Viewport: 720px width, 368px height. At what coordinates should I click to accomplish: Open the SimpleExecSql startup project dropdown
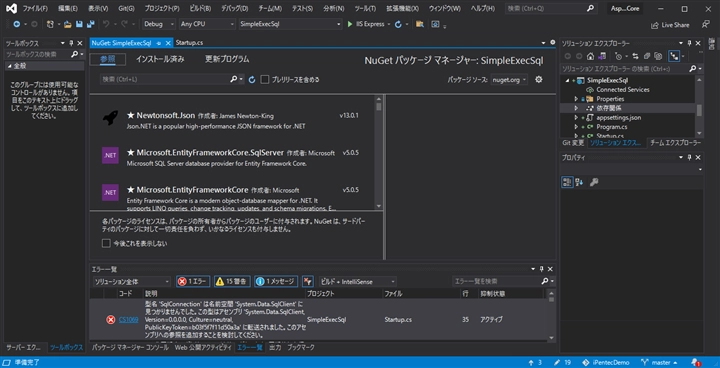[x=291, y=24]
